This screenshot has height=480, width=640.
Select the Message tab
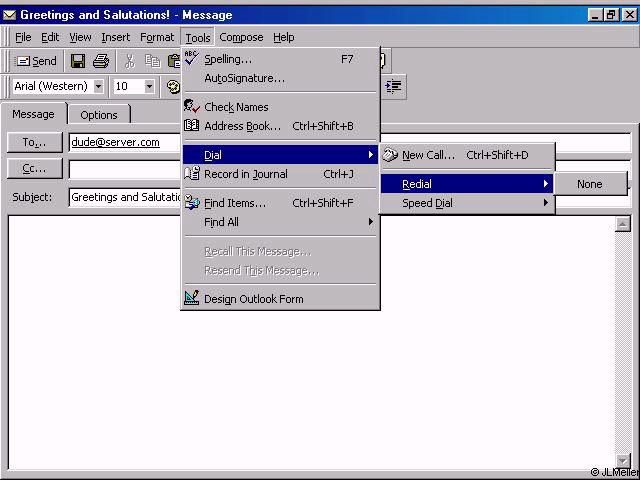tap(33, 114)
